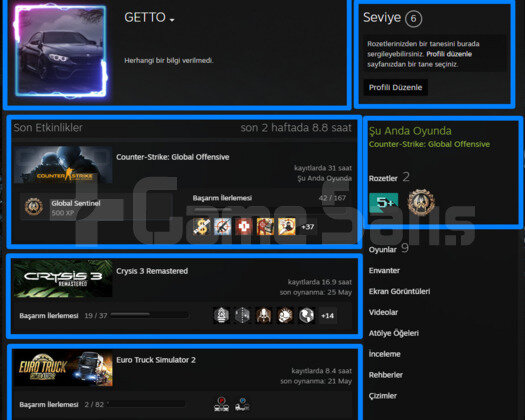This screenshot has width=525, height=420.
Task: Open Başarım İlerlemesi for Counter-Strike
Action: point(222,198)
